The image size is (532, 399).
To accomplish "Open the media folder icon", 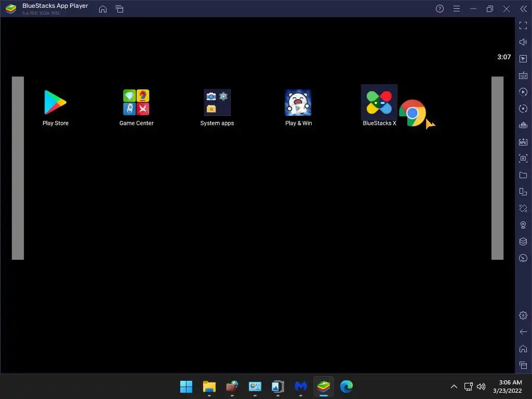I will coord(523,175).
